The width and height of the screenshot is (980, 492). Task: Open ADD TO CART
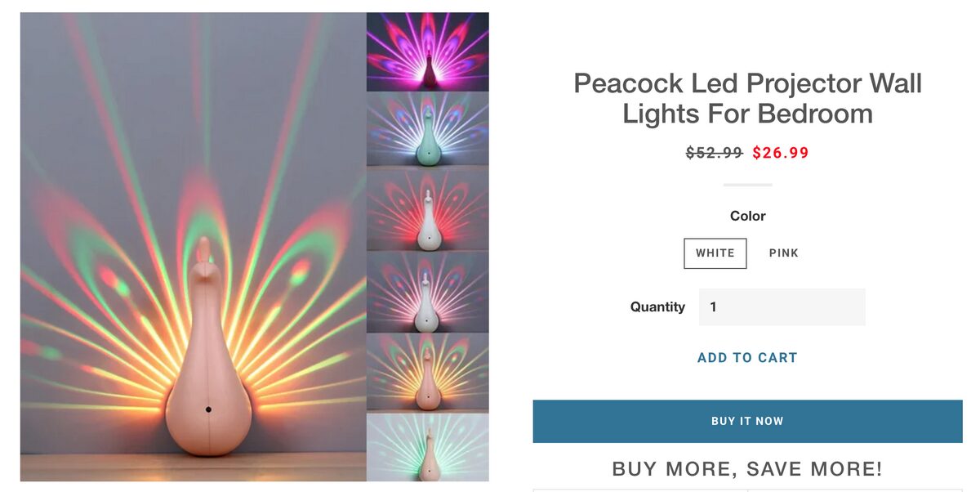pos(747,357)
